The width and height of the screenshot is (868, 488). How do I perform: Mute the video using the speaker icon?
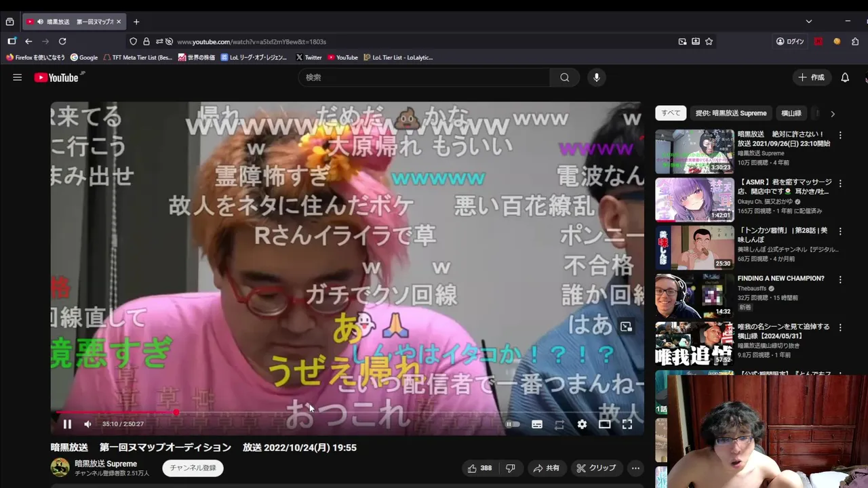tap(87, 424)
